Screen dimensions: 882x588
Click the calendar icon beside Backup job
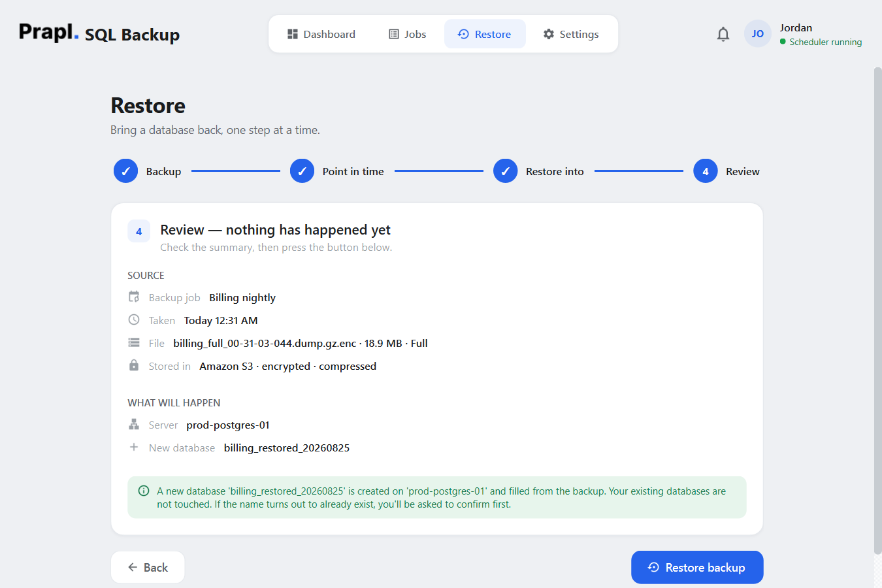[134, 297]
